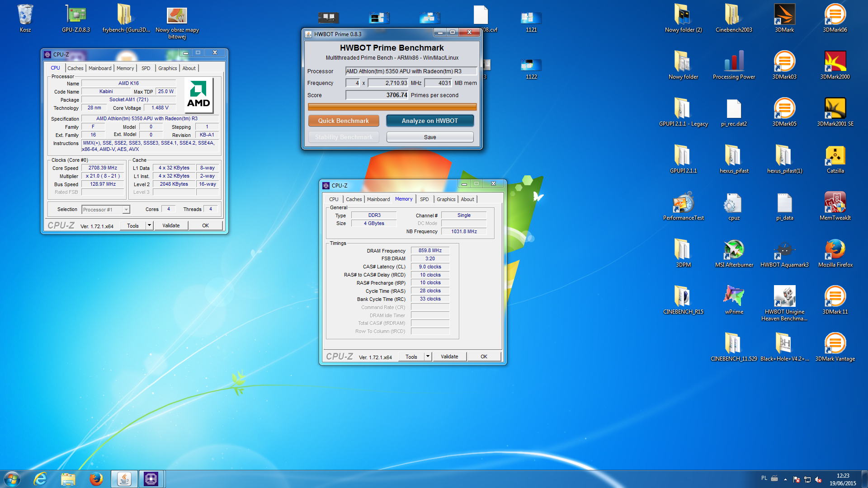
Task: Launch 3DMark Vantage shortcut
Action: coord(835,347)
